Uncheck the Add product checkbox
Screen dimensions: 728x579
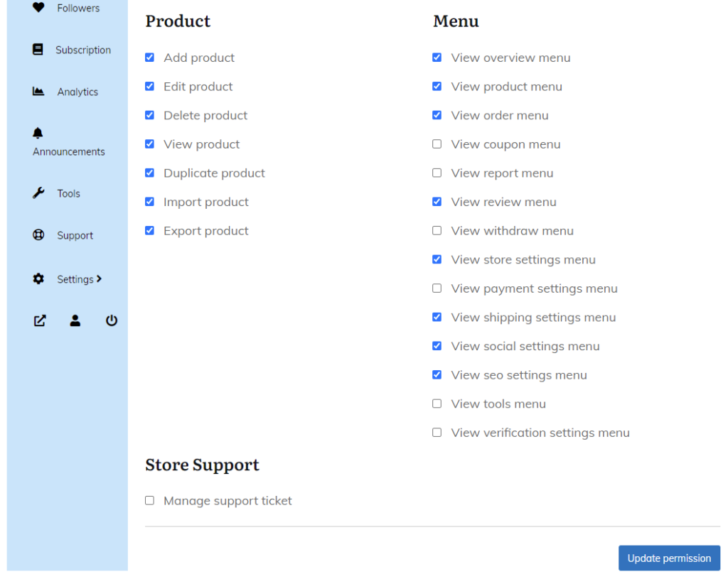pos(149,58)
